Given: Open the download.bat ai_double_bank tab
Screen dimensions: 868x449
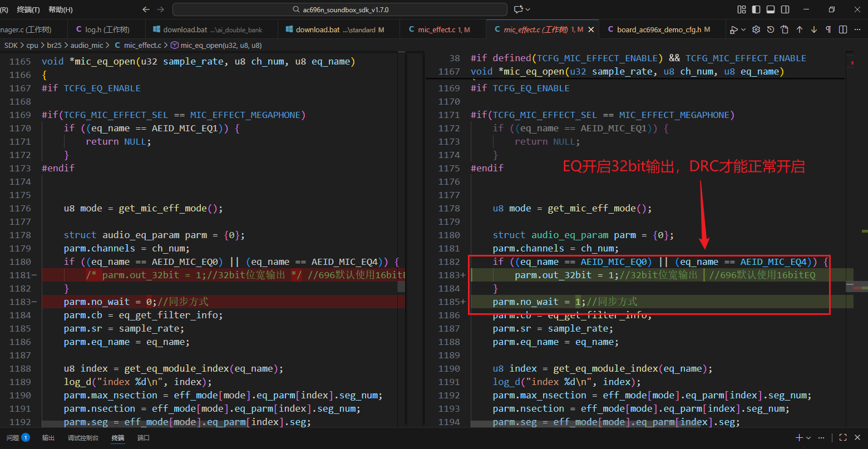Looking at the screenshot, I should coord(212,29).
